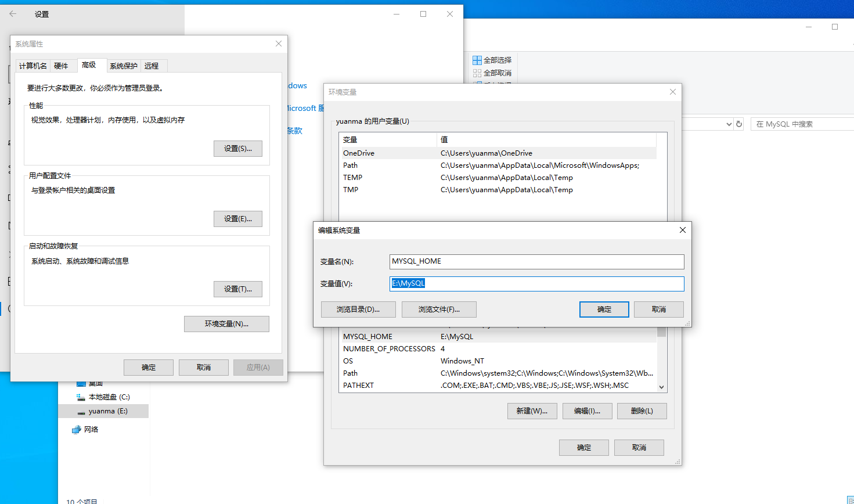The height and width of the screenshot is (504, 854).
Task: Click the 变量值 input field E:\MySQL
Action: 537,284
